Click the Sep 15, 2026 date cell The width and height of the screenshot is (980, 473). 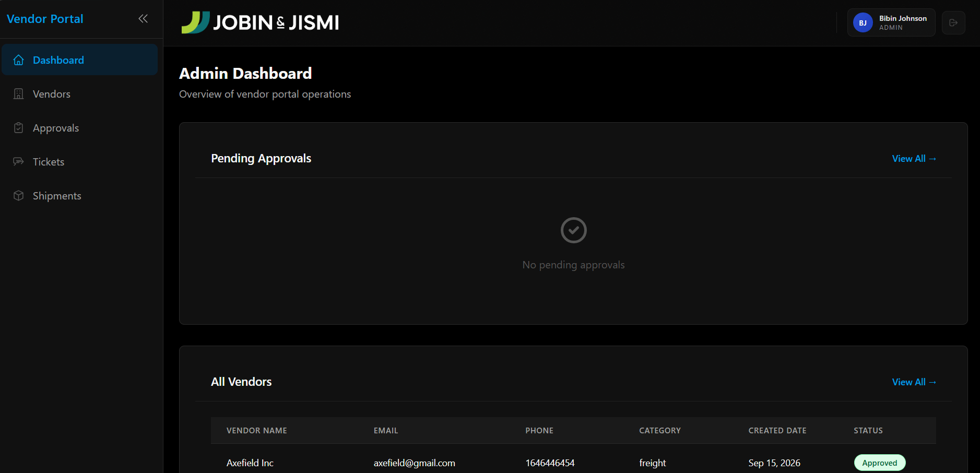pos(774,463)
